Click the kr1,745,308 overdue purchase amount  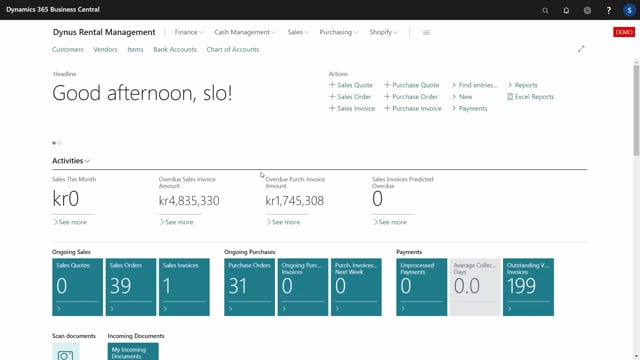tap(295, 201)
